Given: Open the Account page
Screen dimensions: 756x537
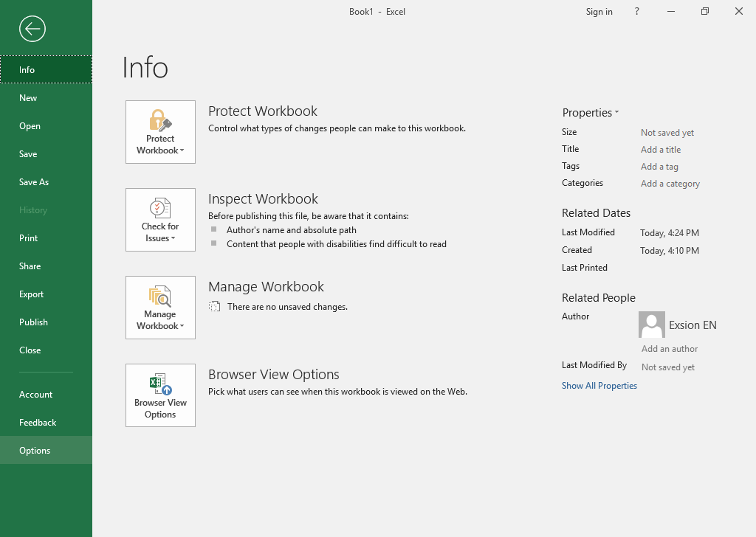Looking at the screenshot, I should point(46,395).
